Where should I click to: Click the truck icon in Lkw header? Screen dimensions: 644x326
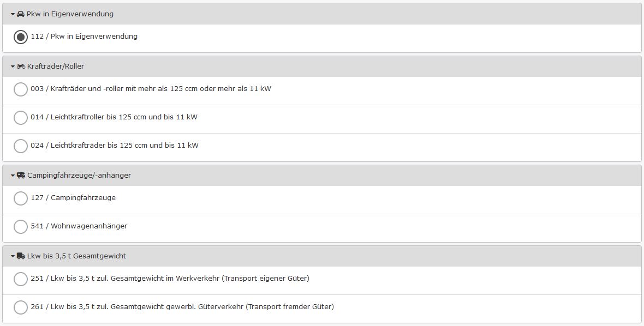coord(21,256)
